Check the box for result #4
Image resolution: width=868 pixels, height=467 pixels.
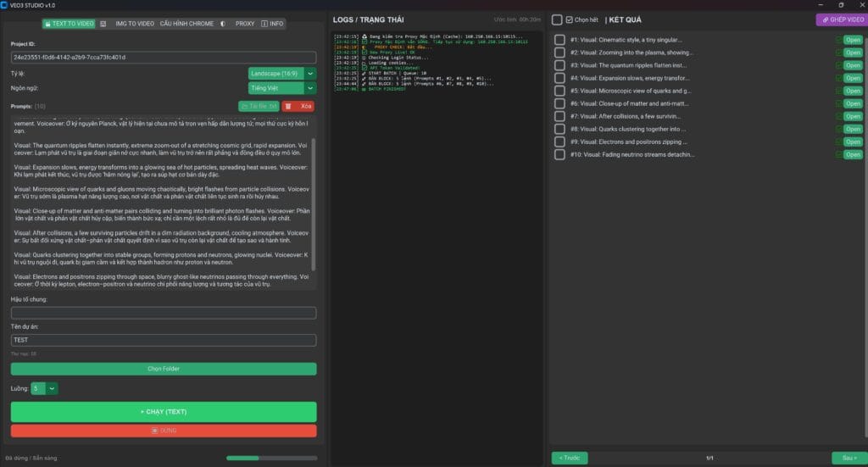[559, 78]
